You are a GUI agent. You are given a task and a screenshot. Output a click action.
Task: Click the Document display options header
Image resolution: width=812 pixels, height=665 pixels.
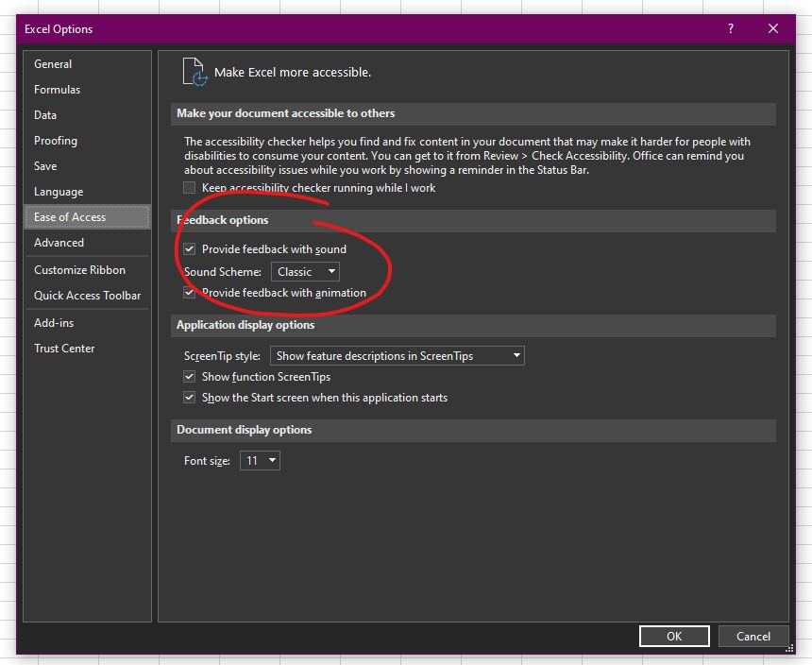pos(473,430)
